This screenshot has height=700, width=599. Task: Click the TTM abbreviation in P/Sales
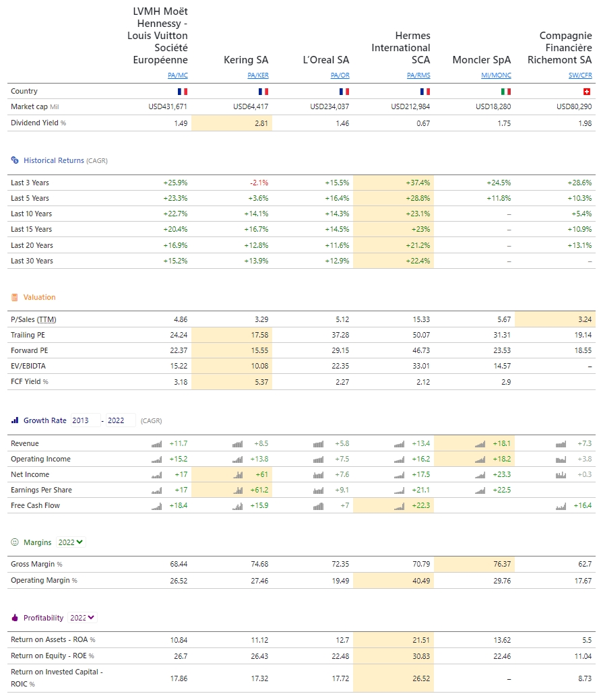[x=46, y=319]
